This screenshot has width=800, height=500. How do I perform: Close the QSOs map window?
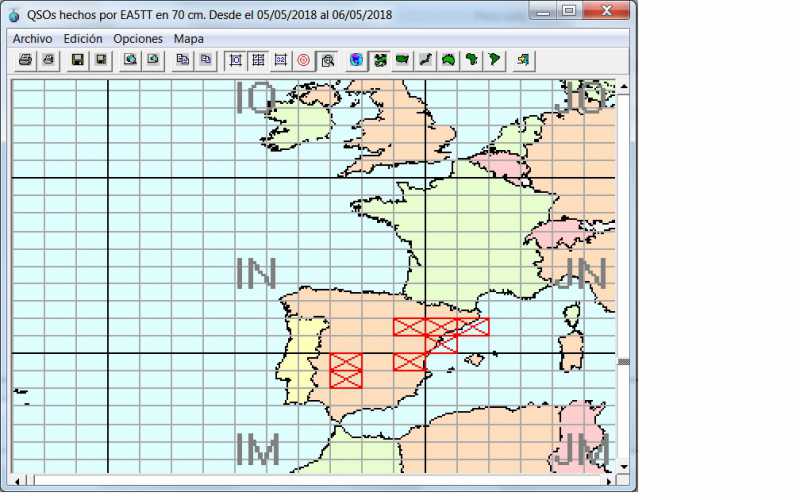click(607, 11)
